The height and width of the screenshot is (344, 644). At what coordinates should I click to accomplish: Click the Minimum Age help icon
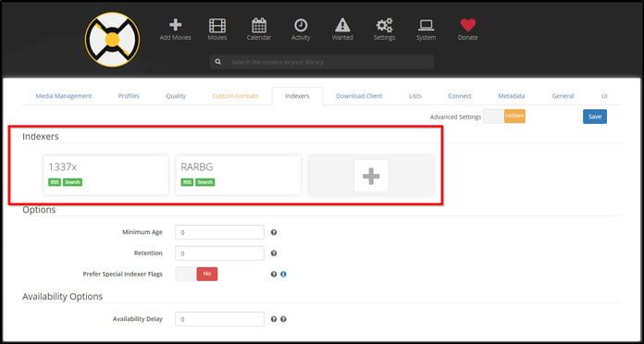coord(274,232)
